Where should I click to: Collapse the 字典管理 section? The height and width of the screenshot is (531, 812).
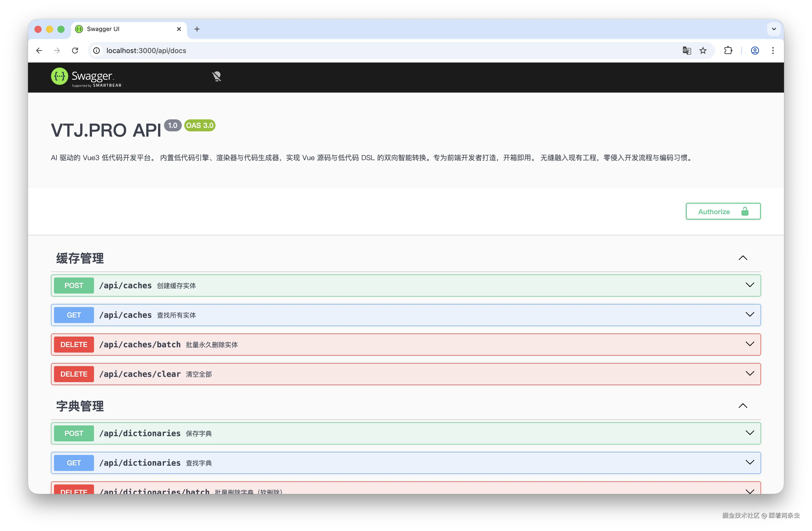(743, 406)
